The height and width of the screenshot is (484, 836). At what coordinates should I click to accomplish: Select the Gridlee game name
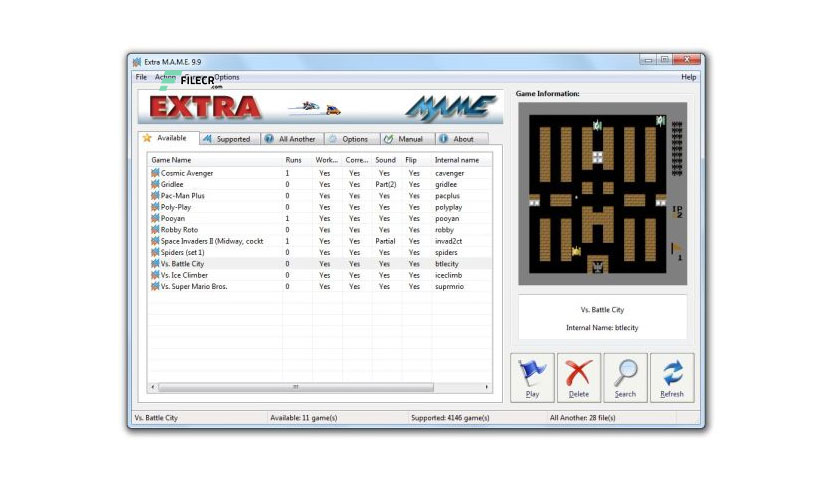point(172,184)
